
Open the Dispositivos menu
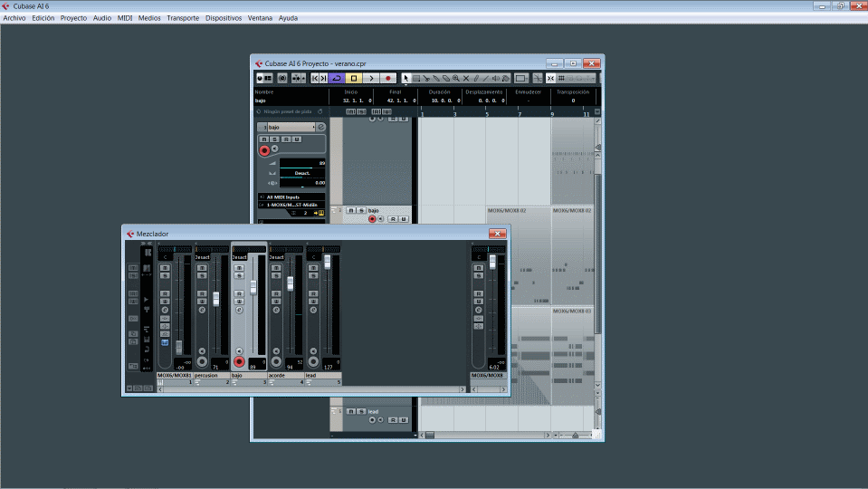pyautogui.click(x=223, y=18)
